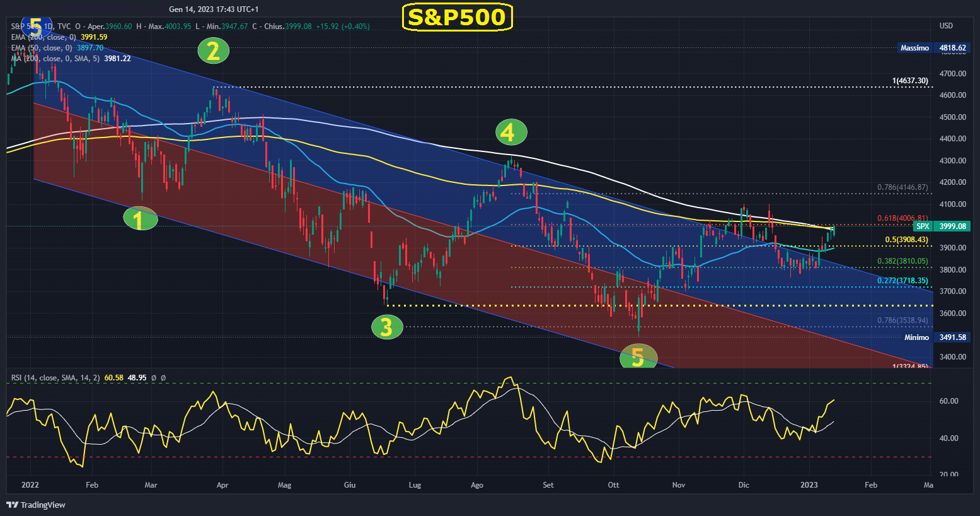The width and height of the screenshot is (980, 516).
Task: Select the 0.786(3538.94) Fibonacci level label
Action: (x=902, y=320)
